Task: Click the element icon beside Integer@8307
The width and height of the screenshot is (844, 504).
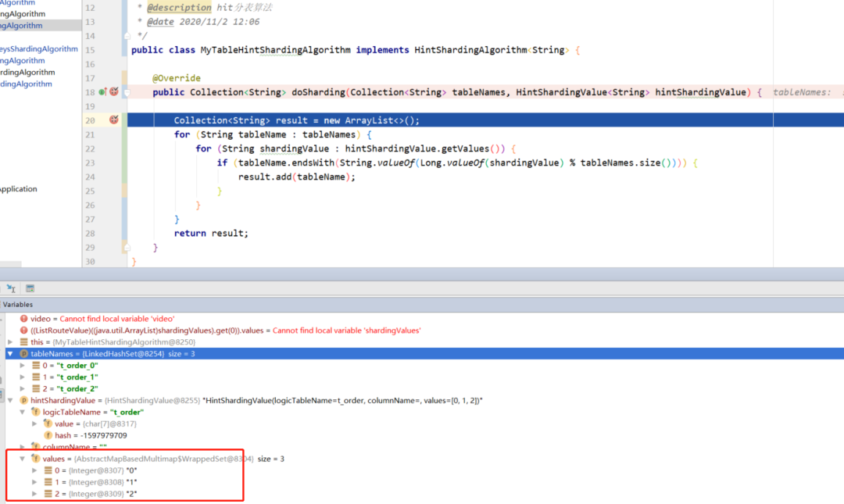Action: (x=48, y=470)
